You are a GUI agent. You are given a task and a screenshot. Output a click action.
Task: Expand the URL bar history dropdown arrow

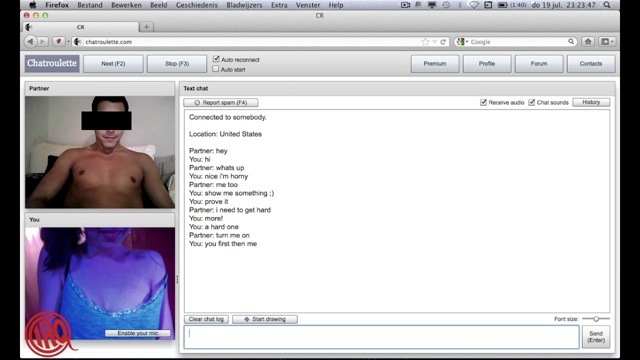tap(434, 42)
